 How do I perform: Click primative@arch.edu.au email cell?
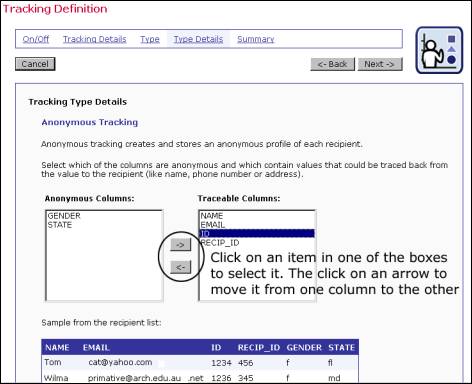pyautogui.click(x=134, y=378)
